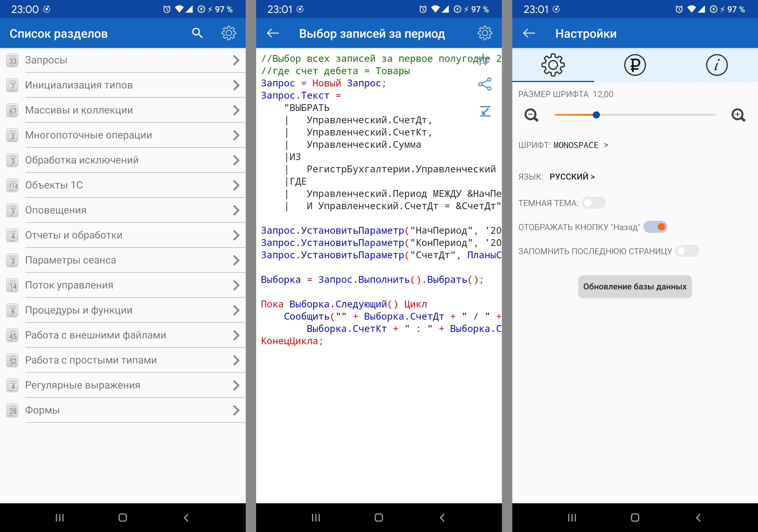The height and width of the screenshot is (532, 758).
Task: Open Инициализация типов section
Action: click(x=123, y=85)
